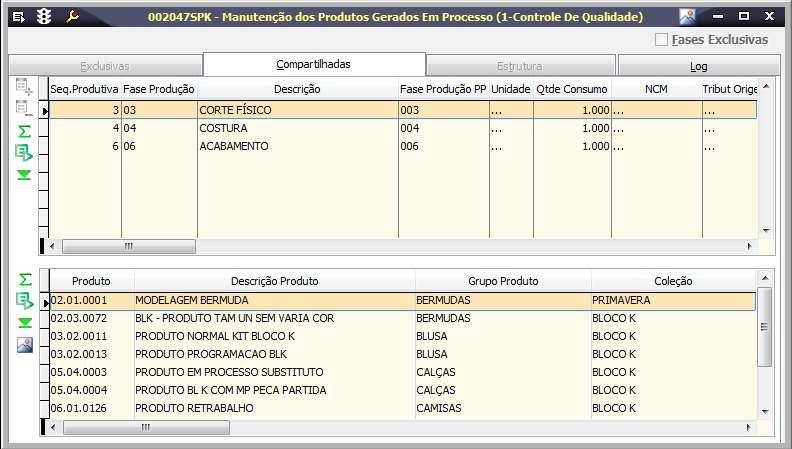792x449 pixels.
Task: Enable the Fases Exclusivas checkbox
Action: point(662,40)
